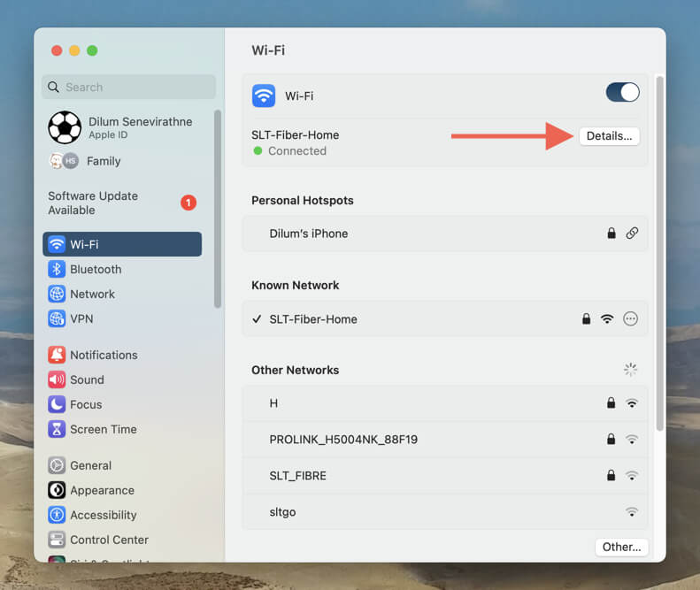Select known network SLT-Fiber-Home
The width and height of the screenshot is (700, 590).
pyautogui.click(x=445, y=319)
